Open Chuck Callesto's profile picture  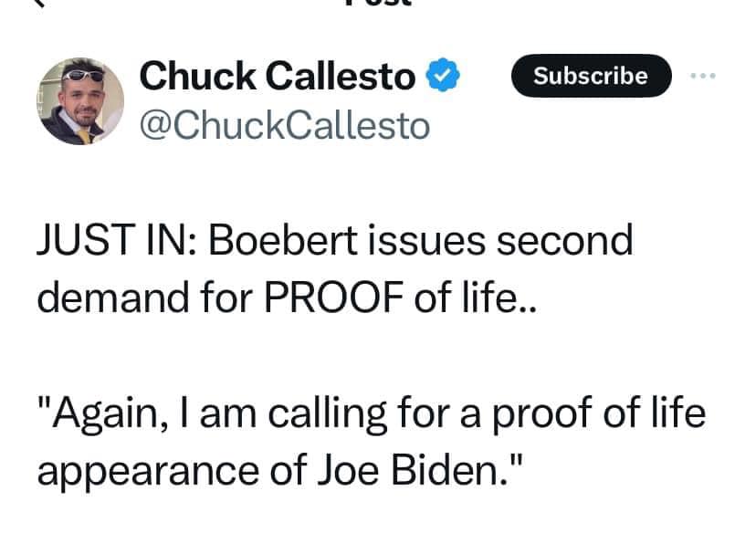click(x=80, y=101)
